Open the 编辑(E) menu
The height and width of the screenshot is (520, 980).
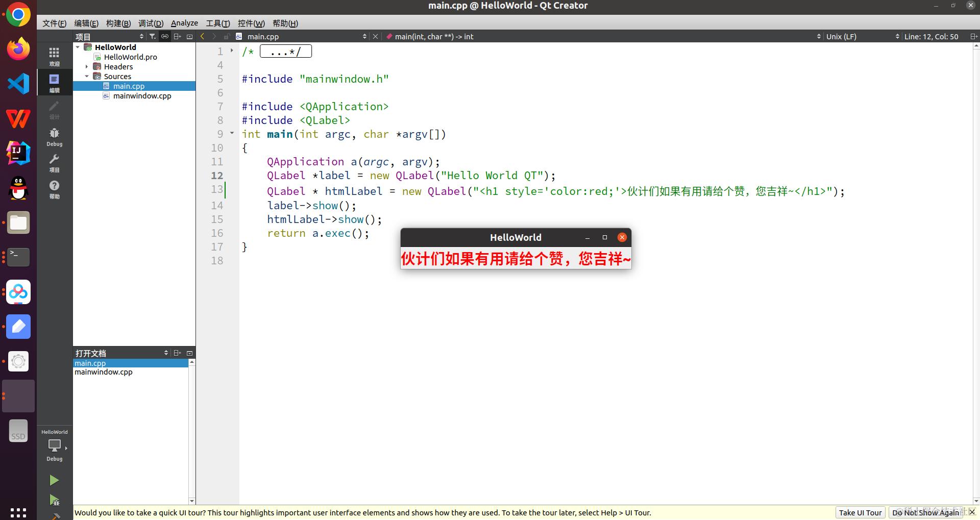point(86,23)
